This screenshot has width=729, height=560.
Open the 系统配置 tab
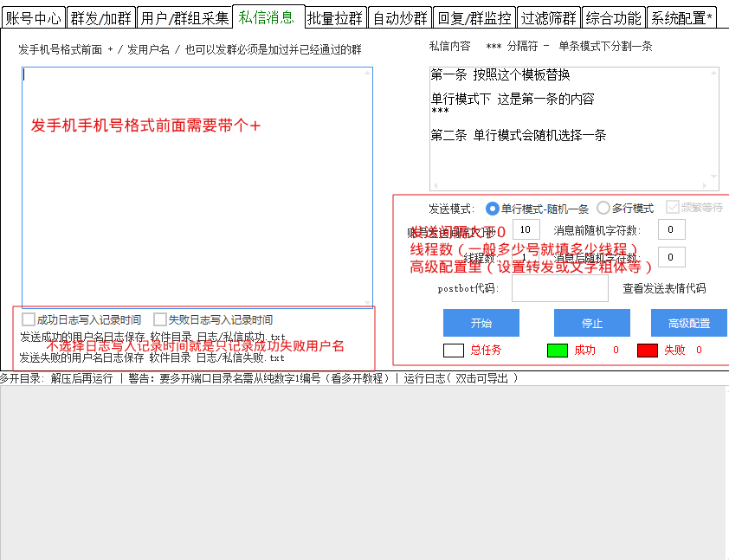(681, 17)
